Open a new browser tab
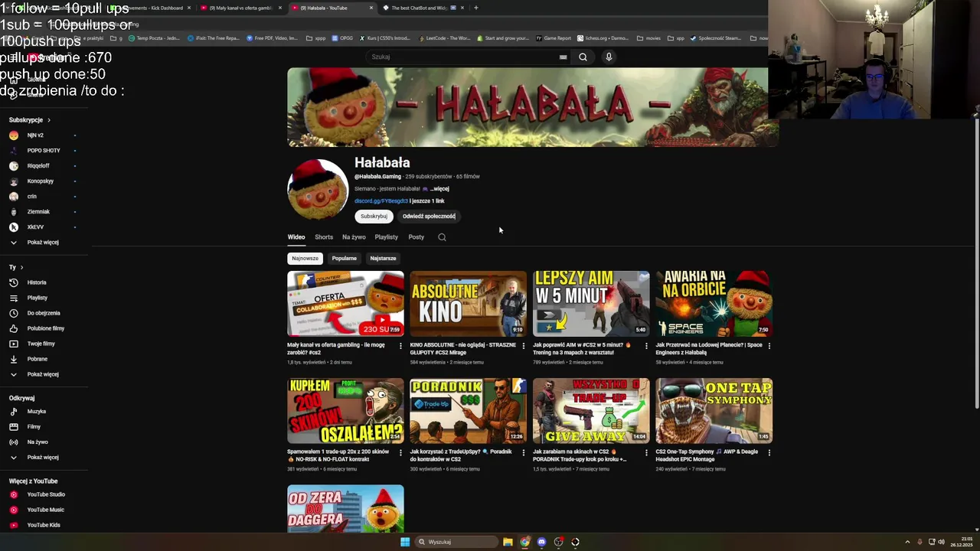Image resolution: width=980 pixels, height=551 pixels. pos(475,8)
